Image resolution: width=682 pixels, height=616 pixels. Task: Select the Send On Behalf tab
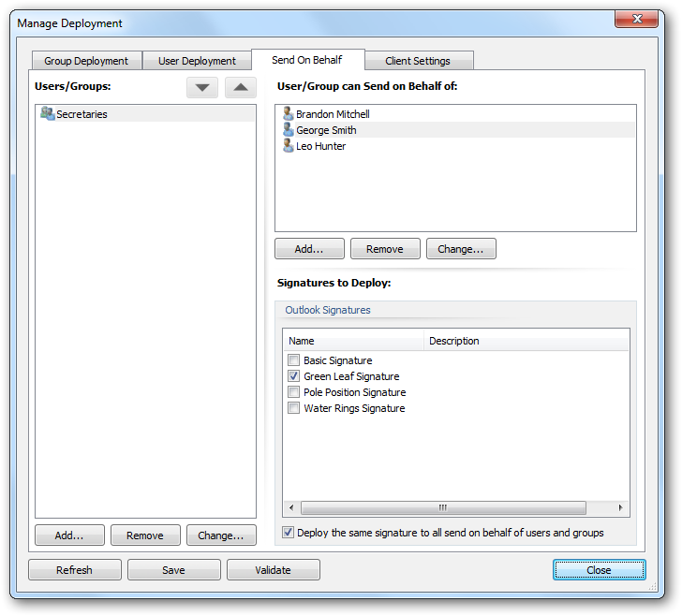coord(307,60)
